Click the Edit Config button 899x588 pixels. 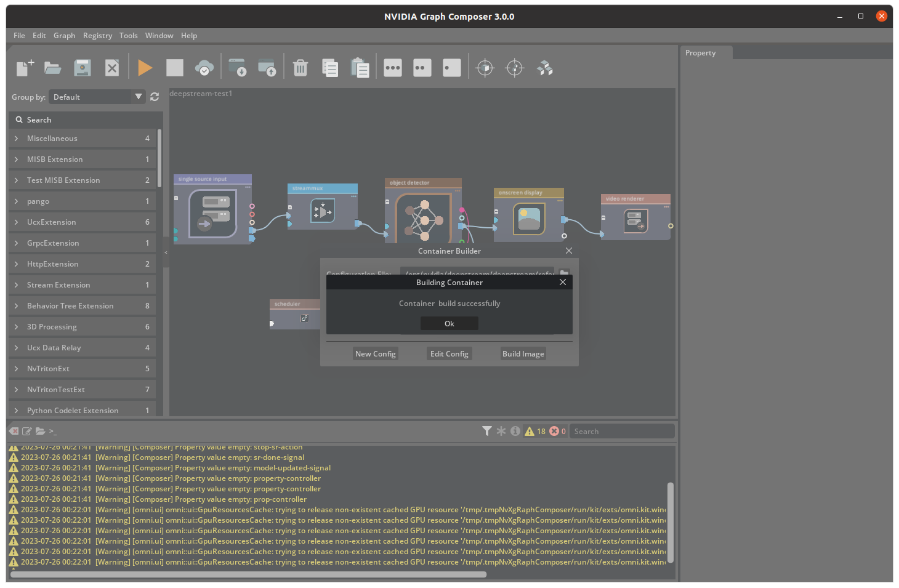[x=449, y=354]
